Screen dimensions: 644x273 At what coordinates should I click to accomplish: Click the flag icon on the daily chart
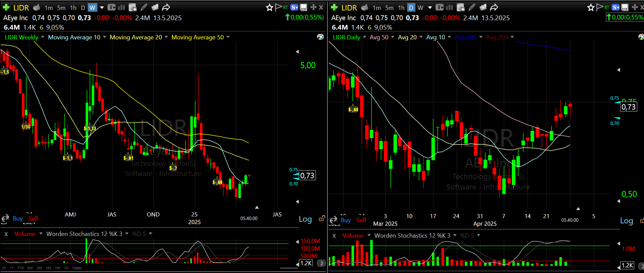[600, 7]
